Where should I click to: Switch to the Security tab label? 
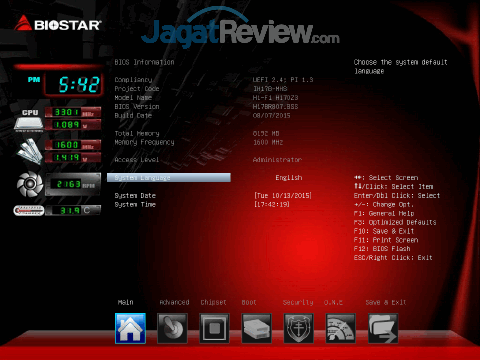[298, 302]
